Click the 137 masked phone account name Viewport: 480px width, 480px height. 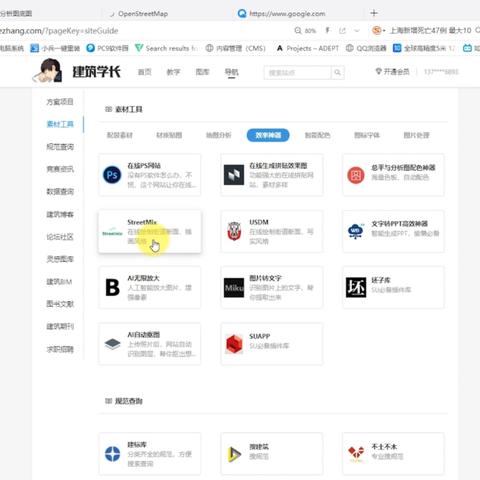[441, 72]
